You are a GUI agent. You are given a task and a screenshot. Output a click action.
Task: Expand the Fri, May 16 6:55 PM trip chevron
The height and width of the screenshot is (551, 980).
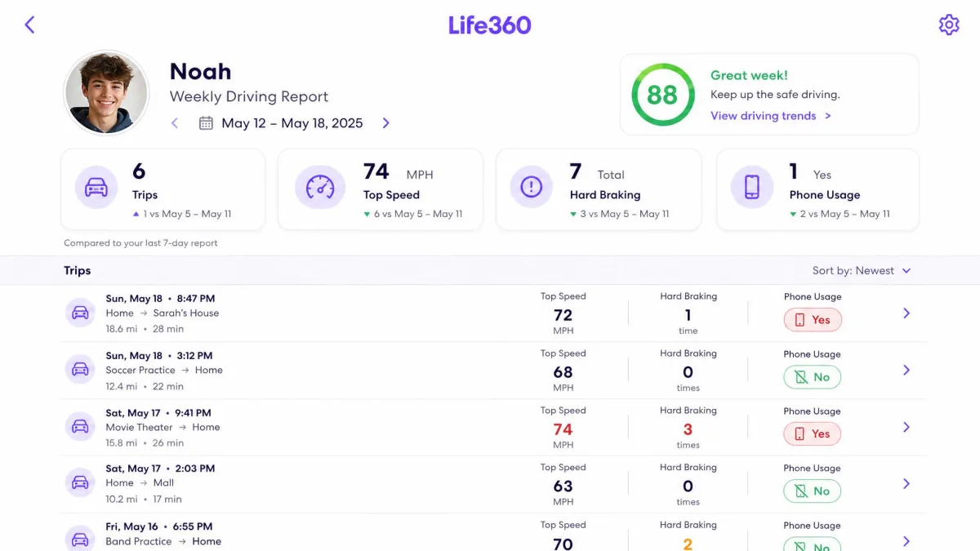[x=906, y=541]
